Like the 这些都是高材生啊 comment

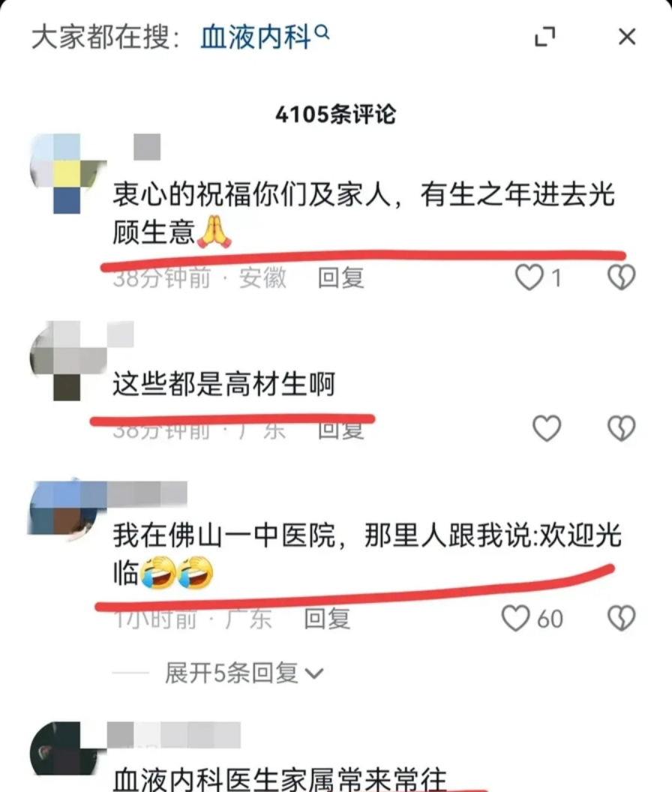click(547, 428)
